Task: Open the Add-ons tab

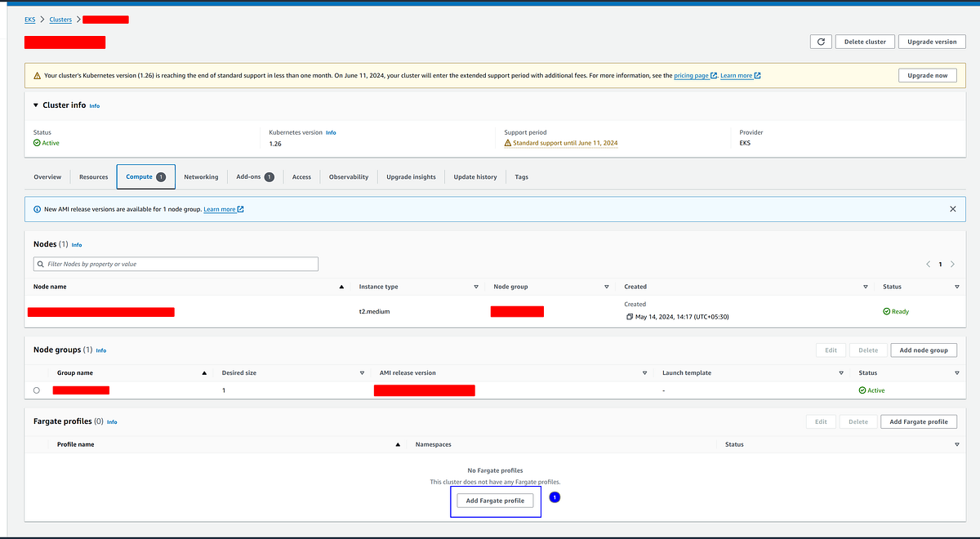Action: click(255, 176)
